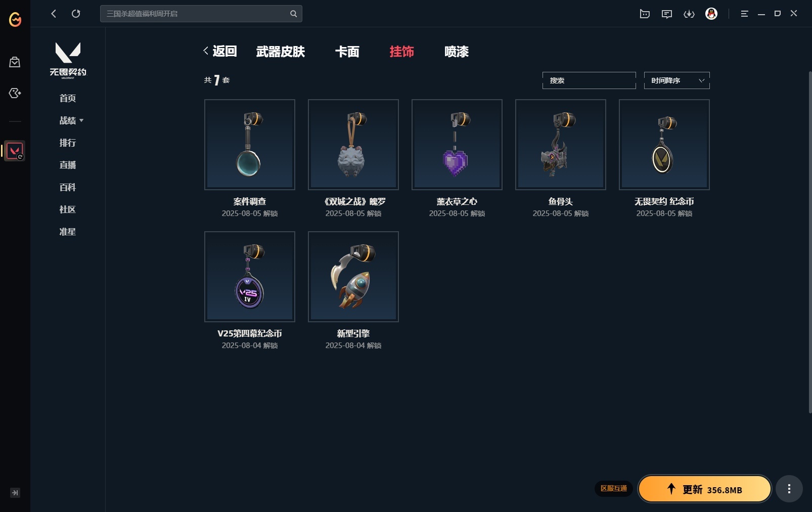
Task: Open the download manager icon
Action: [x=689, y=14]
